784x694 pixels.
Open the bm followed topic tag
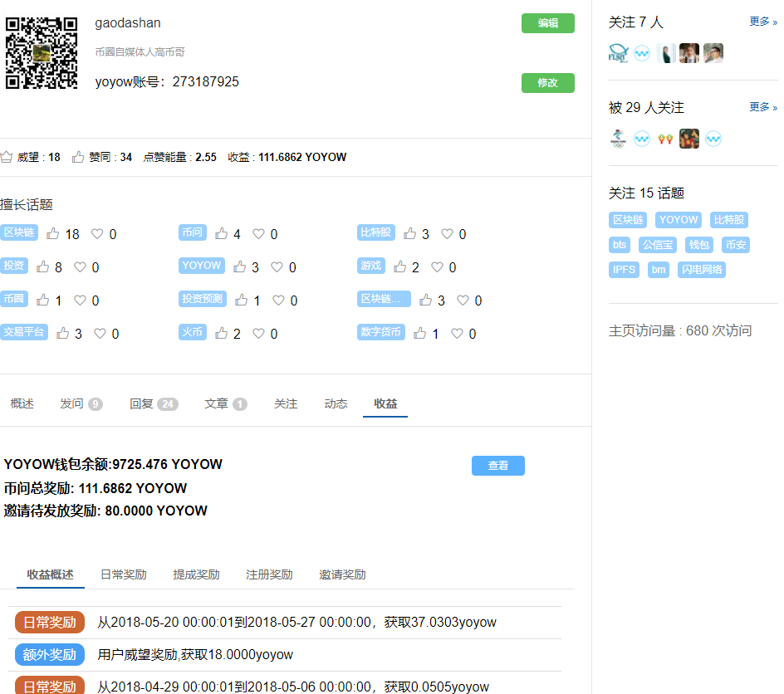[659, 270]
